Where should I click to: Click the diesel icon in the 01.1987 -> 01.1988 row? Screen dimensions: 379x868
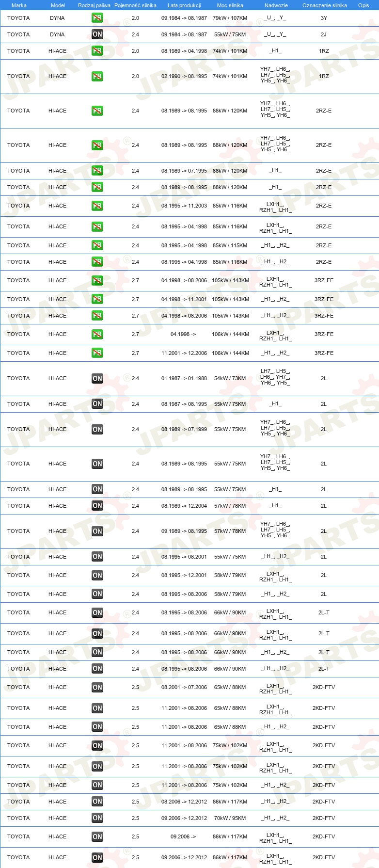[97, 378]
